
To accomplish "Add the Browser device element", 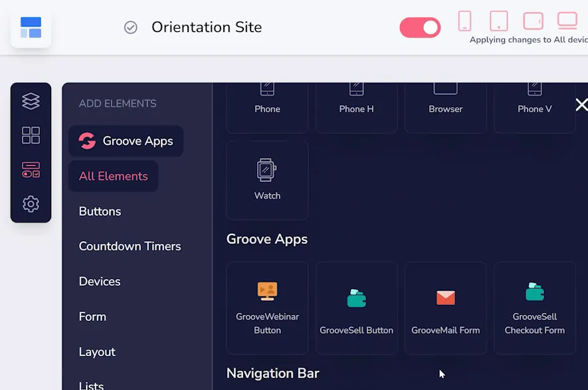I will pyautogui.click(x=446, y=108).
